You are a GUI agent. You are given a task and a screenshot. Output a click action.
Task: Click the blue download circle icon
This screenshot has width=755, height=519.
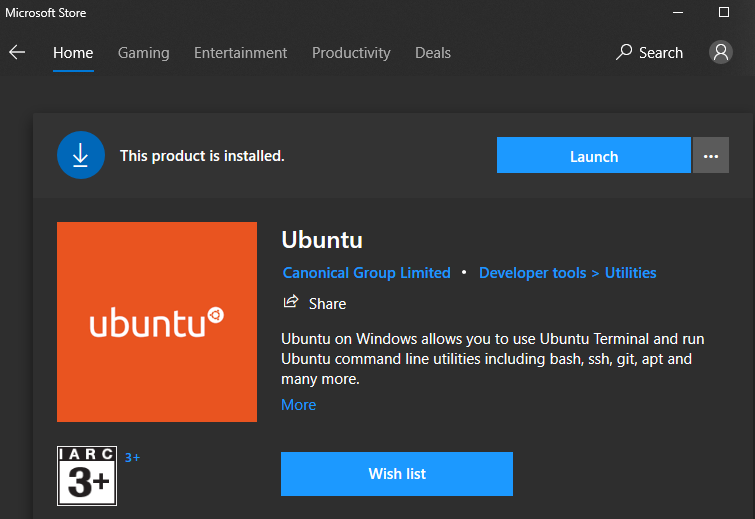click(x=81, y=155)
